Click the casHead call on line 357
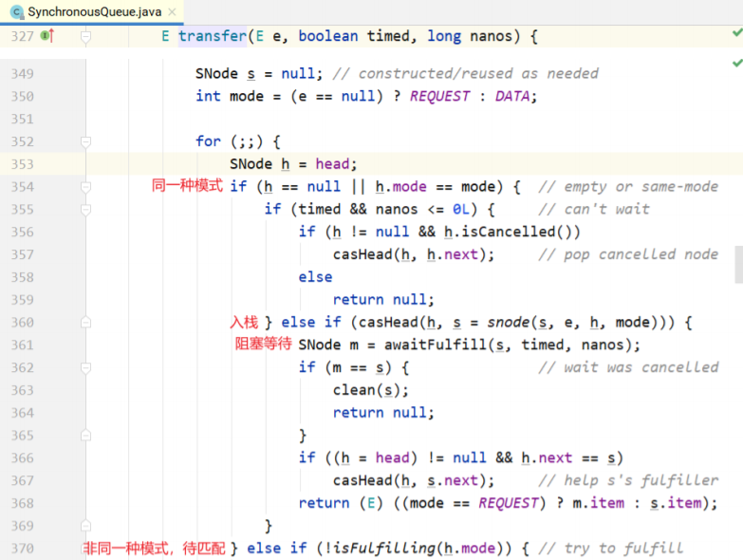Screen dimensions: 743x560 click(x=362, y=254)
